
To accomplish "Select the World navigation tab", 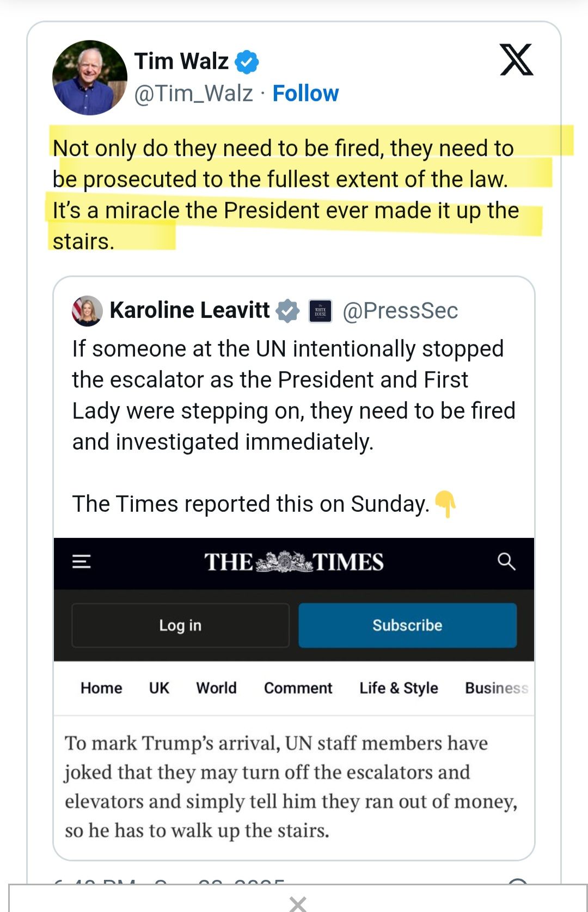I will click(x=216, y=688).
